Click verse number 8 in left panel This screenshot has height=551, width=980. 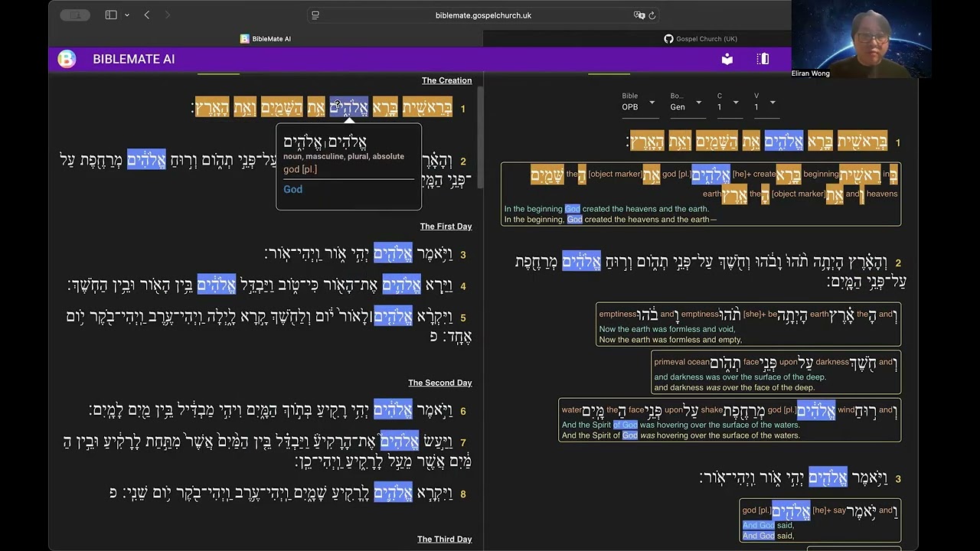pyautogui.click(x=462, y=494)
